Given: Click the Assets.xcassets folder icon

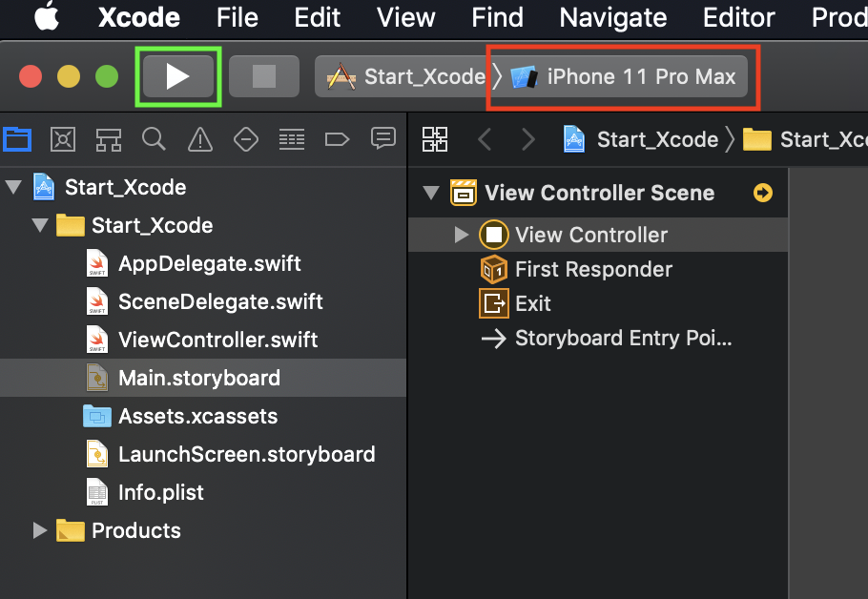Looking at the screenshot, I should coord(97,416).
